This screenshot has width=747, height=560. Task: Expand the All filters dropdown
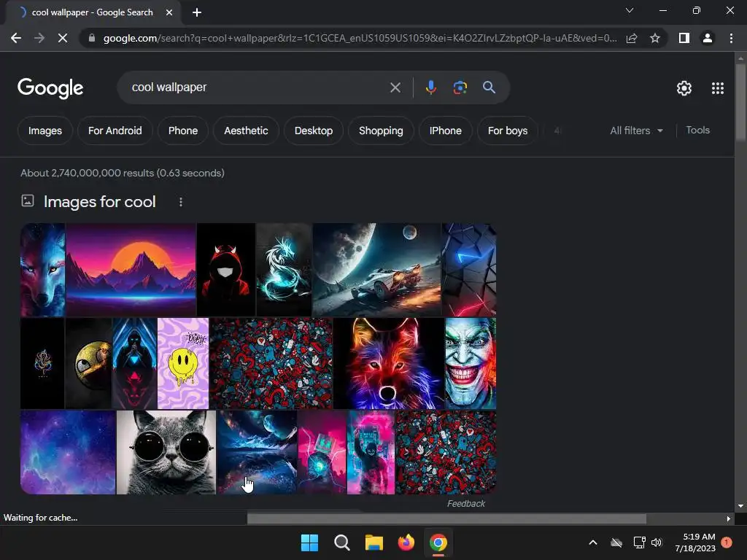tap(636, 131)
